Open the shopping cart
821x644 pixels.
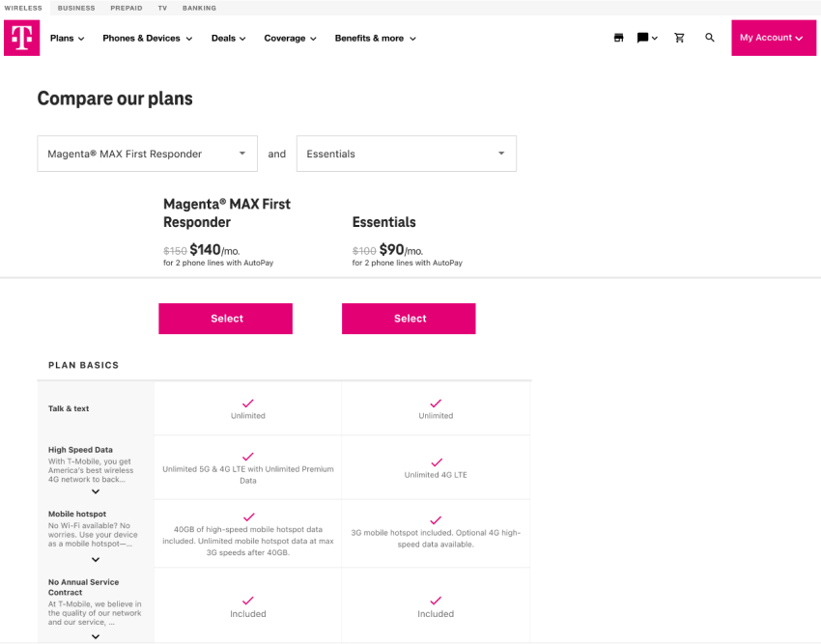coord(679,38)
